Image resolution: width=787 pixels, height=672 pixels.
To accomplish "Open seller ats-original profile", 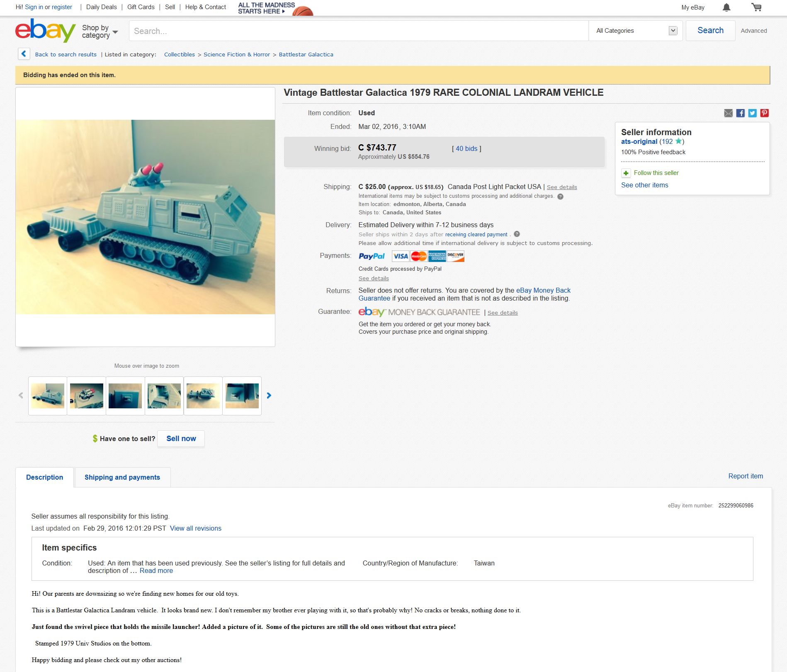I will click(639, 141).
